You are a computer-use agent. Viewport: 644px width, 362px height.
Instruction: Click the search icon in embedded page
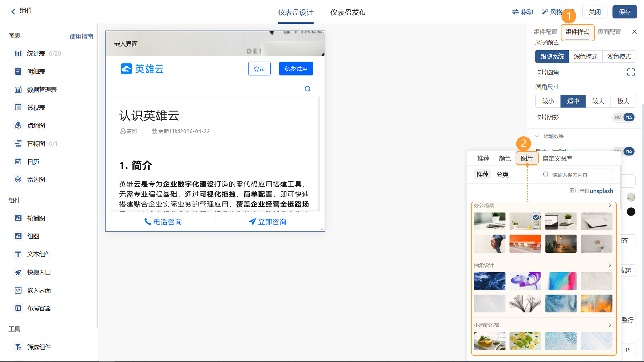308,89
